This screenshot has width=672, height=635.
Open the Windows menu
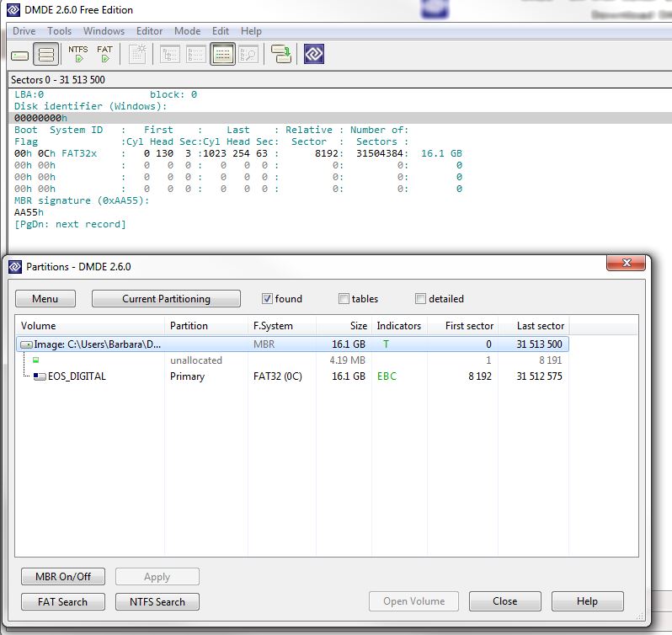click(x=104, y=31)
